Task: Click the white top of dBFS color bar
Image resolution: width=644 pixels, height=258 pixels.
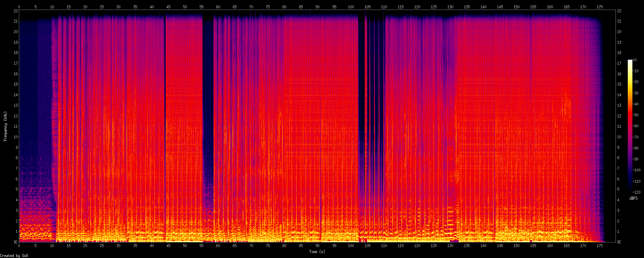Action: click(x=630, y=61)
